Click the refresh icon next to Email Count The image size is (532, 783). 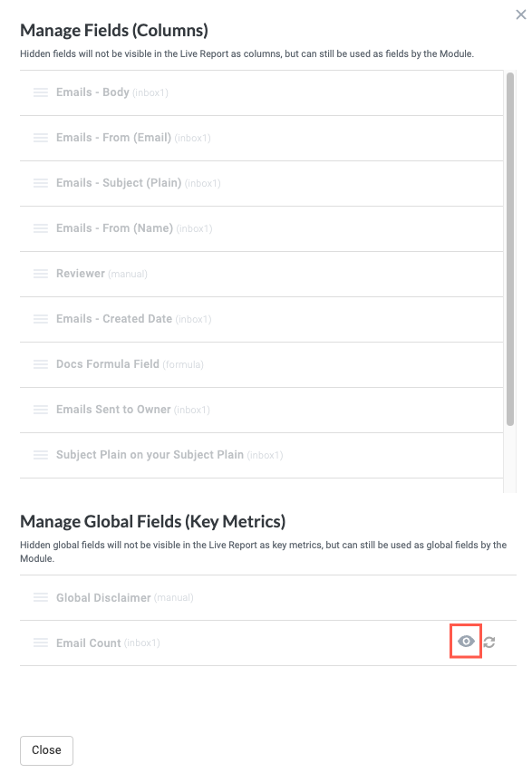pos(488,643)
